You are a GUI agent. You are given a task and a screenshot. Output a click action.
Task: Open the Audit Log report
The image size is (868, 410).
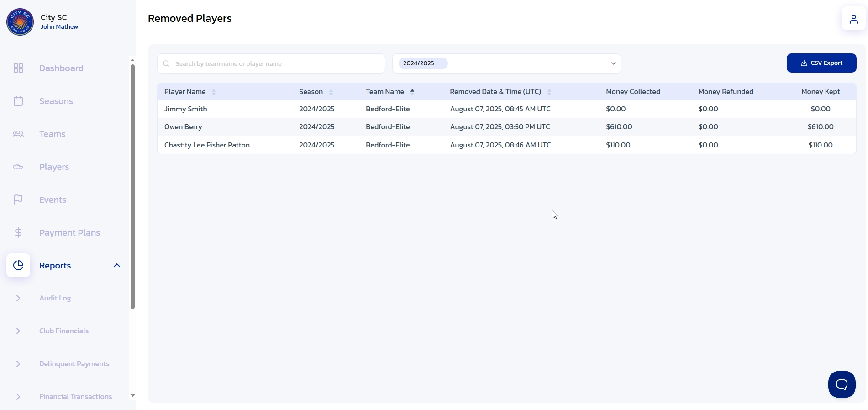pyautogui.click(x=55, y=298)
